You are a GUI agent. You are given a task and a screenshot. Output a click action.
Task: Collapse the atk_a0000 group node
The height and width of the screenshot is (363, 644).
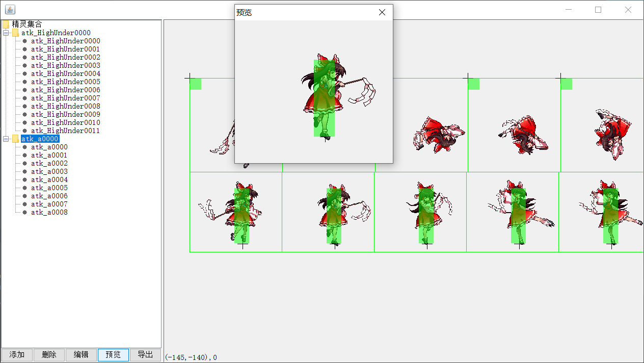6,139
